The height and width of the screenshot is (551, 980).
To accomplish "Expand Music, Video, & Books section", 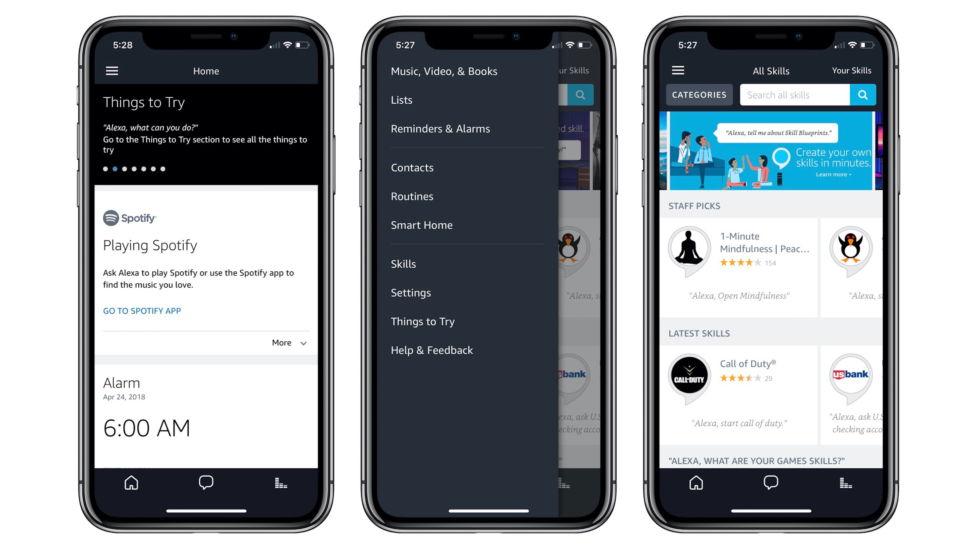I will tap(444, 71).
